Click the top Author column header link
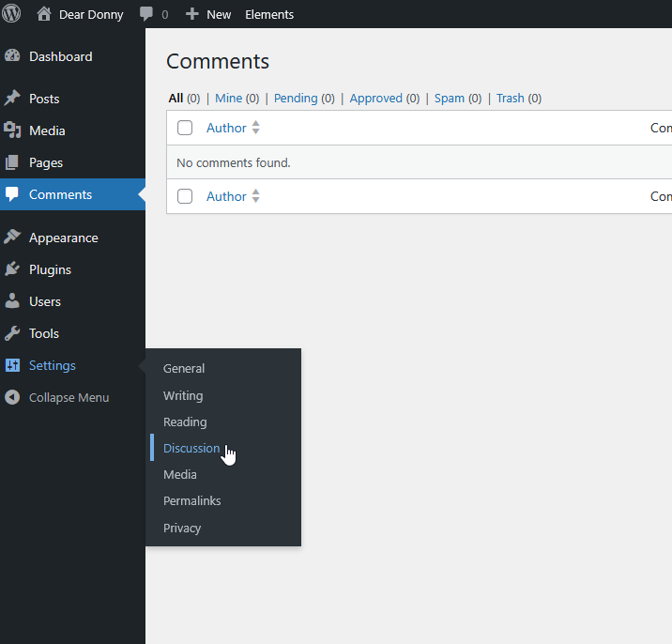 226,128
